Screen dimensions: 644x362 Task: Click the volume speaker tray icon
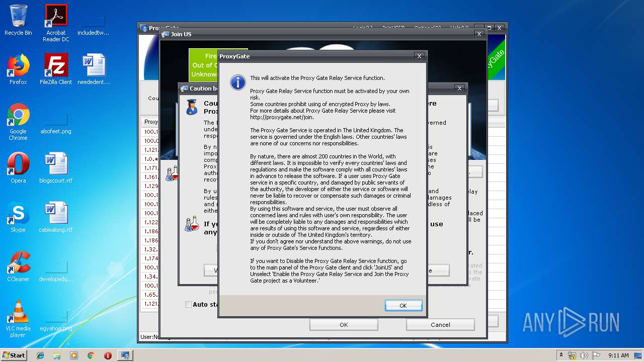584,355
